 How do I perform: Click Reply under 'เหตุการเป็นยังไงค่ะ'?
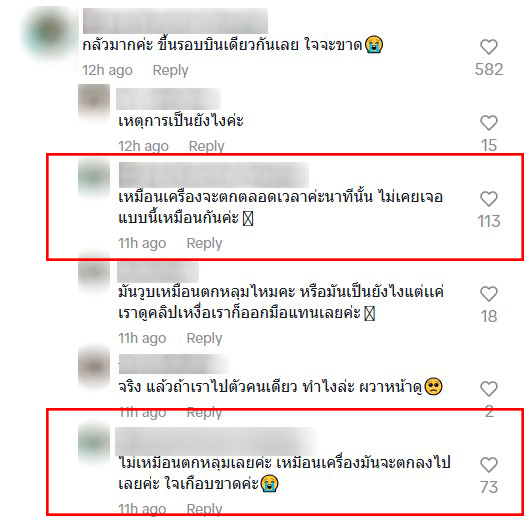[x=206, y=146]
